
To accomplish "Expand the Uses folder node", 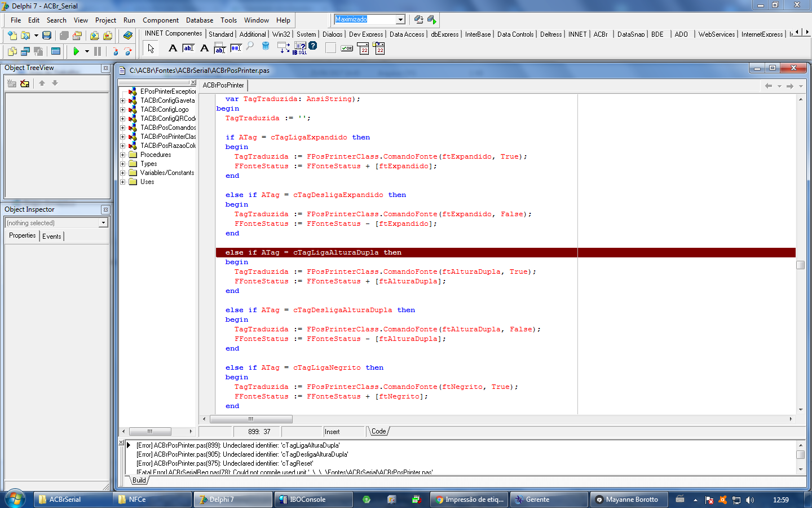I will click(x=122, y=182).
